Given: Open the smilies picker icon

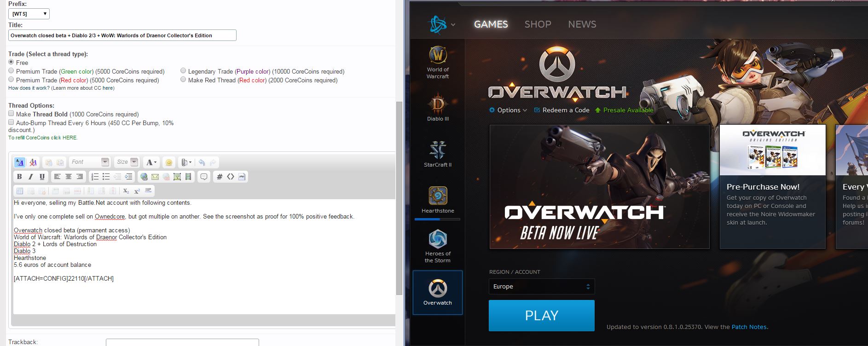Looking at the screenshot, I should click(x=169, y=162).
